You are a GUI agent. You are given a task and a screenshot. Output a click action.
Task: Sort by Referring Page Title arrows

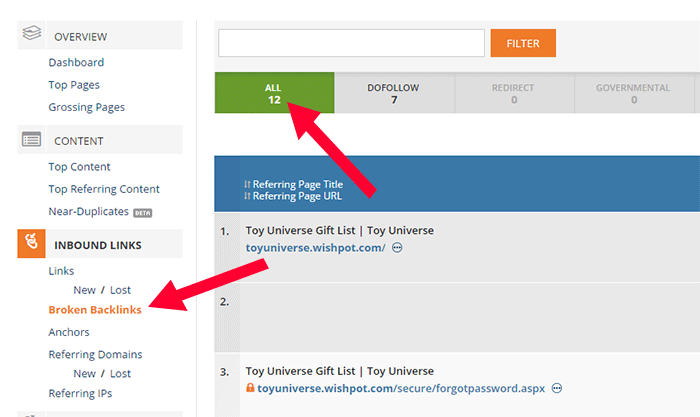pyautogui.click(x=247, y=184)
